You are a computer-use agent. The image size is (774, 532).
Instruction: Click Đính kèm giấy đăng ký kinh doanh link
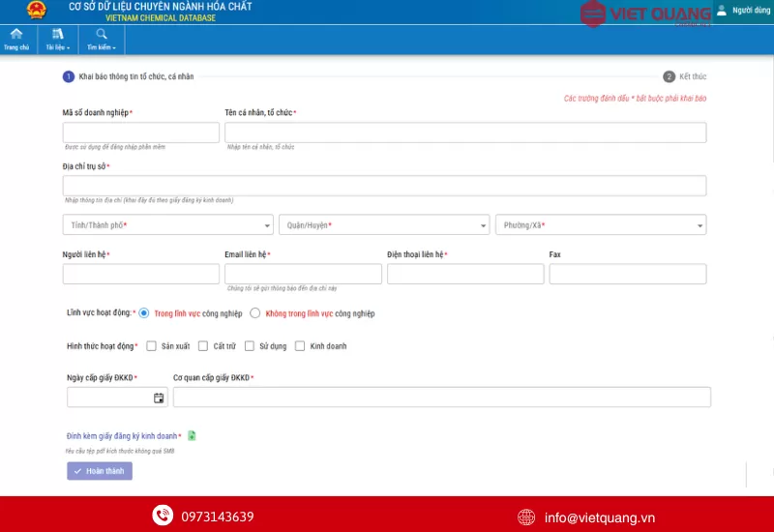point(121,437)
